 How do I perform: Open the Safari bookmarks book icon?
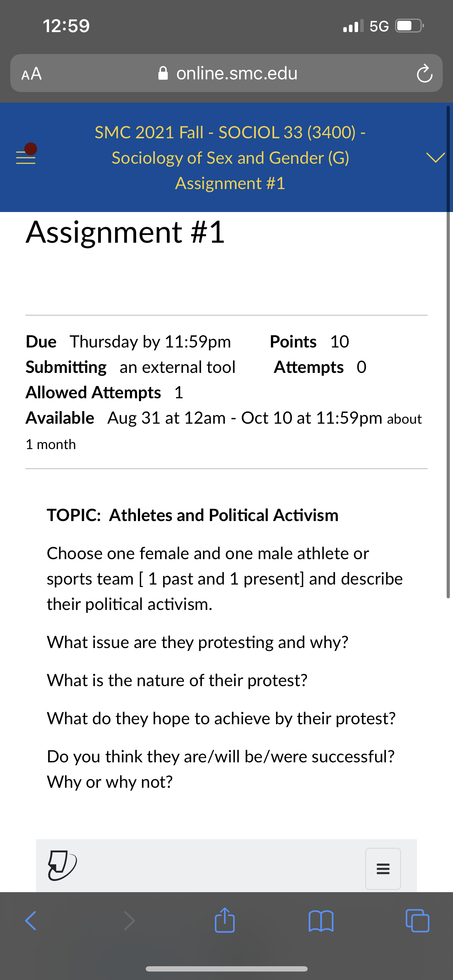[x=321, y=921]
